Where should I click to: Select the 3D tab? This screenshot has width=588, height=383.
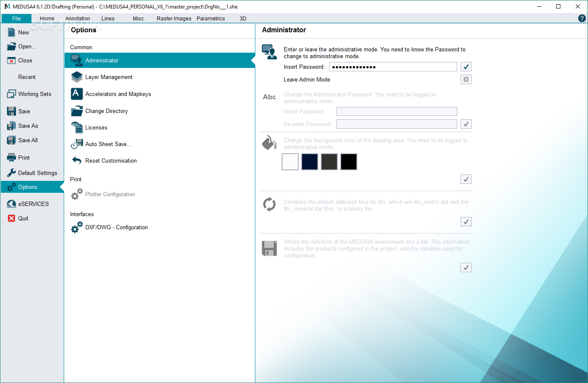pyautogui.click(x=243, y=19)
